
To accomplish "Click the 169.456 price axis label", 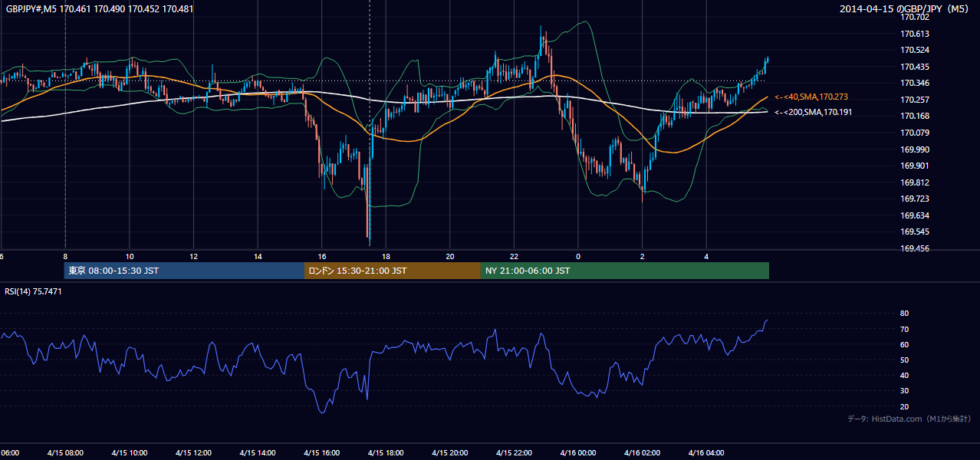I will point(916,248).
